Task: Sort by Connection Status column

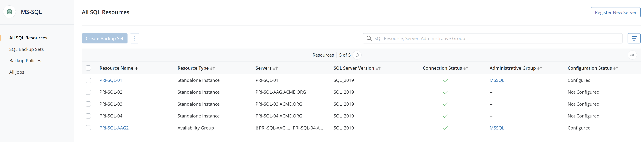Action: 466,68
